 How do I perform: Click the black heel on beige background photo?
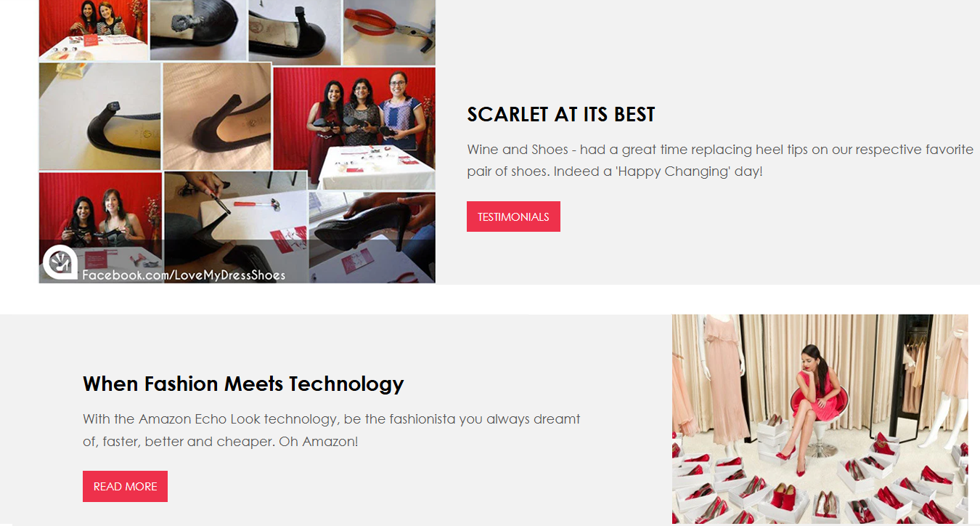(99, 116)
